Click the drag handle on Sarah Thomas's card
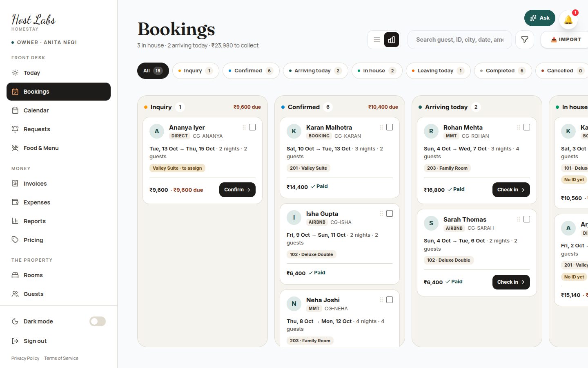 (519, 219)
